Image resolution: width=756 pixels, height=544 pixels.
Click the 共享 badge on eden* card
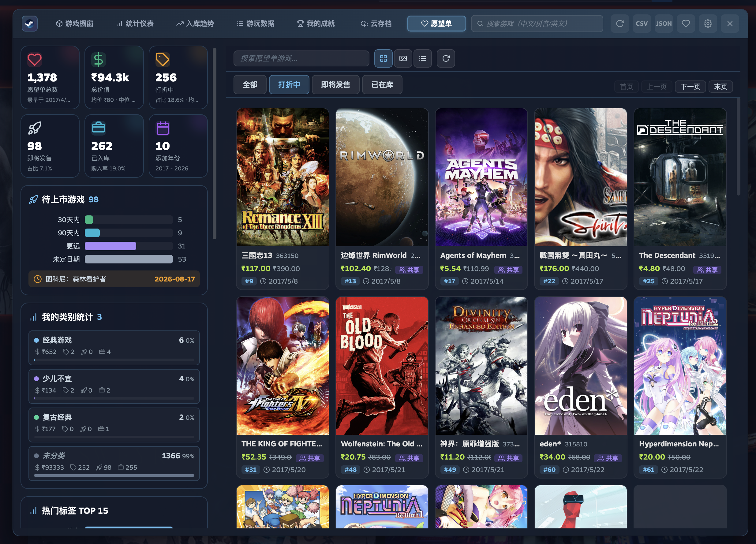tap(608, 458)
